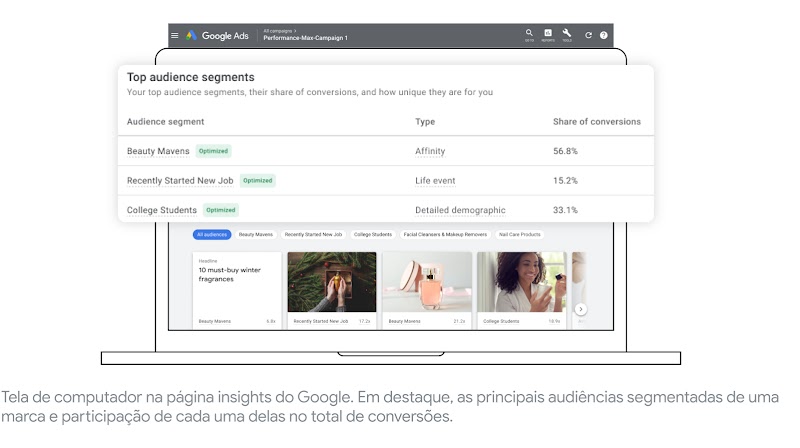800x448 pixels.
Task: Click the Audience segment column header
Action: tap(165, 121)
